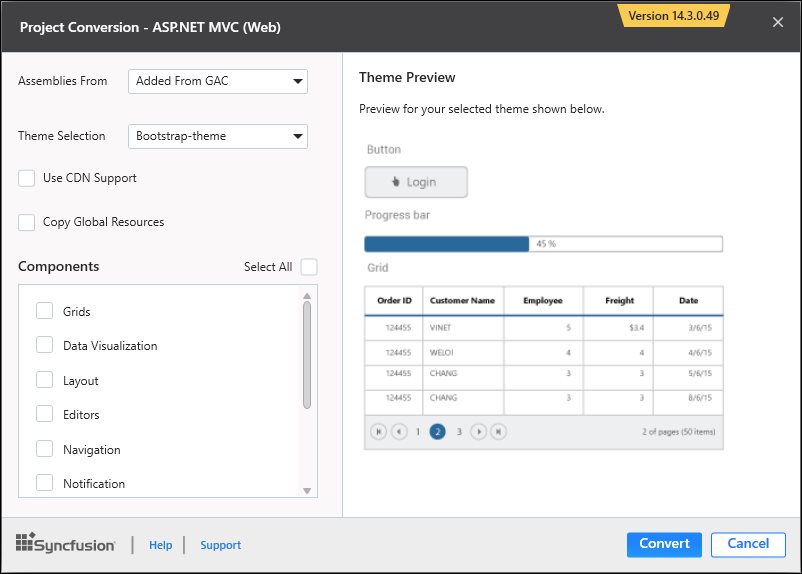Open the Theme Selection dropdown
The image size is (802, 574).
(x=218, y=137)
